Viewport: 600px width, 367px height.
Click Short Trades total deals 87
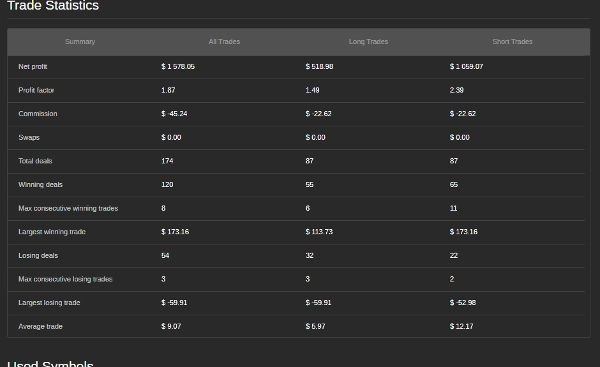(x=453, y=161)
